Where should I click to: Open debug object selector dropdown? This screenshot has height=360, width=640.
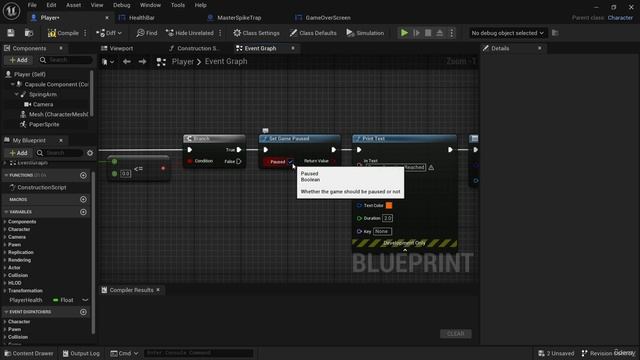(507, 33)
